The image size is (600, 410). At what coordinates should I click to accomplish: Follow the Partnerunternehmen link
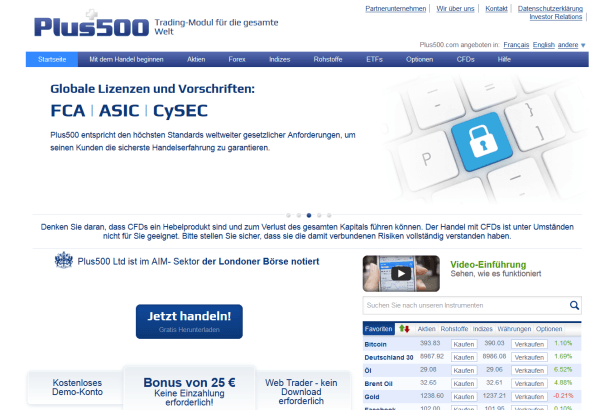click(396, 8)
